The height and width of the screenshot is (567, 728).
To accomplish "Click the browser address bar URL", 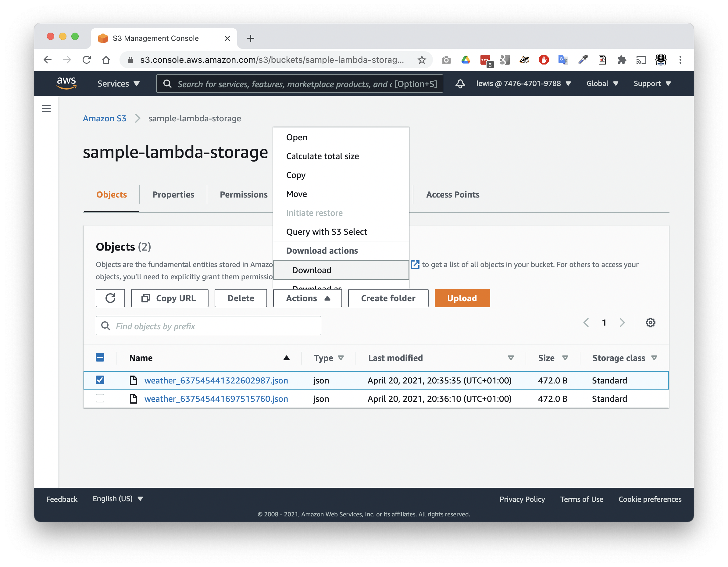I will (272, 60).
